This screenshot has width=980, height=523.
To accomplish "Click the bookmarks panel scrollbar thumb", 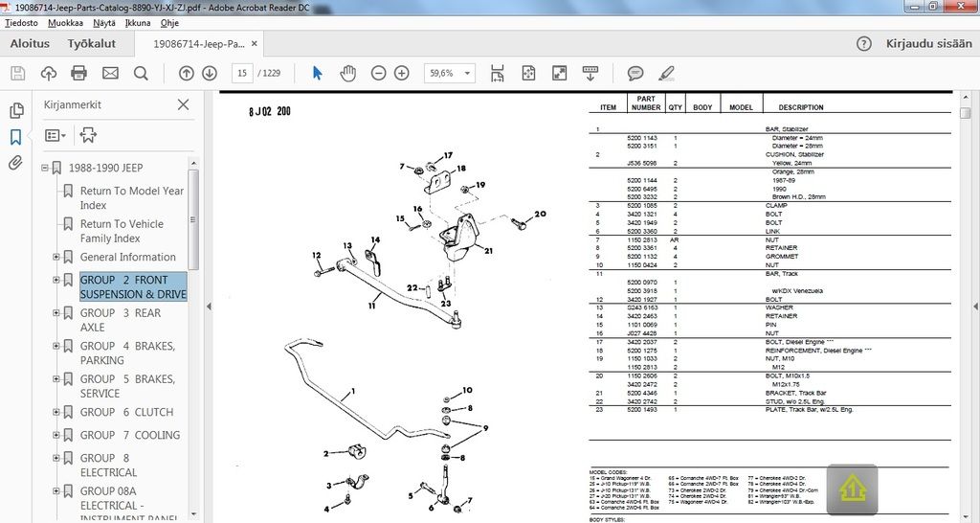I will tap(193, 220).
